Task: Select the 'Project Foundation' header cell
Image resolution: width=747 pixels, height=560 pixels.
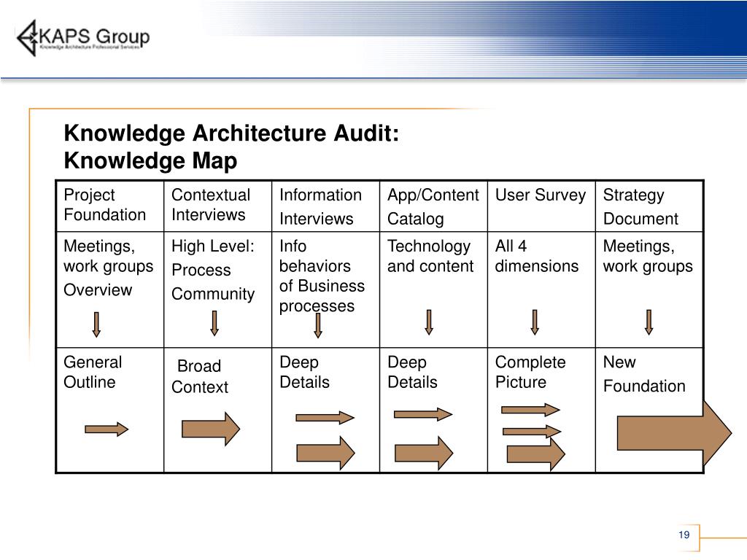Action: point(110,206)
